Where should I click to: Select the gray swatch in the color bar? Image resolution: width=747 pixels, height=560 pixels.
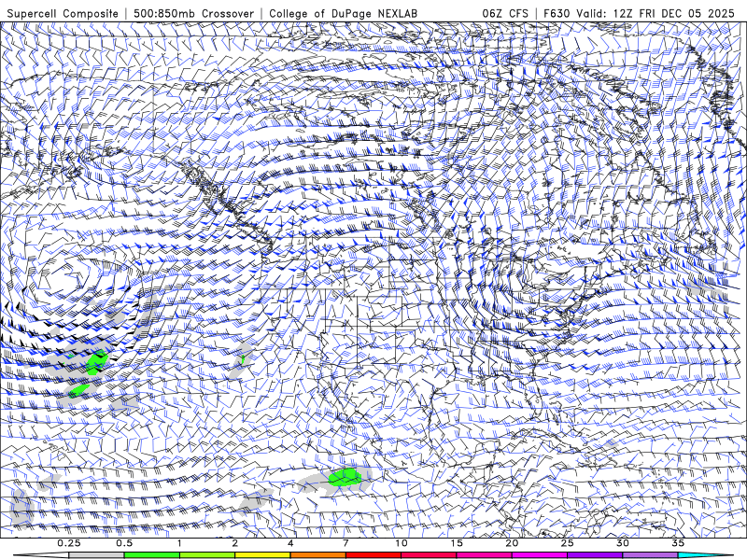(x=96, y=555)
